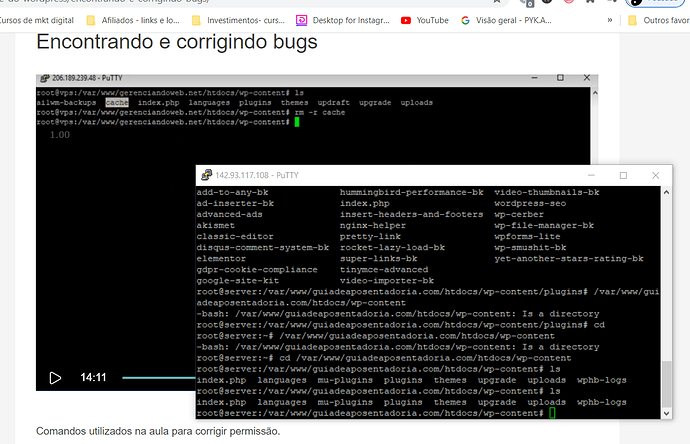690x444 pixels.
Task: Maximize the 142.93.117.108 PuTTY window
Action: [x=623, y=175]
